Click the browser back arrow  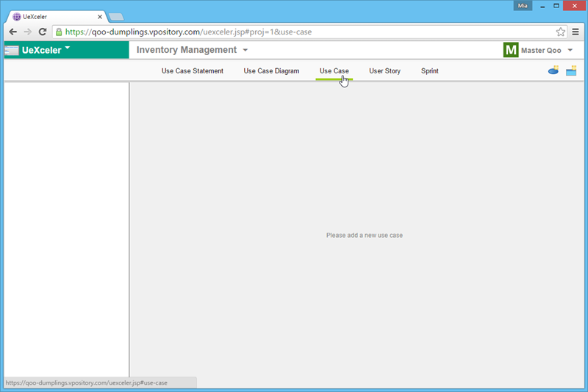tap(12, 32)
